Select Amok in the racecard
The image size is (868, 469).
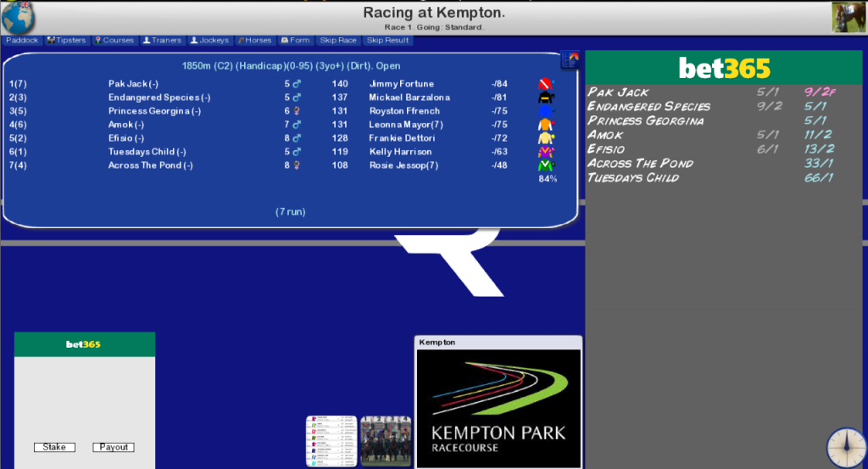126,125
